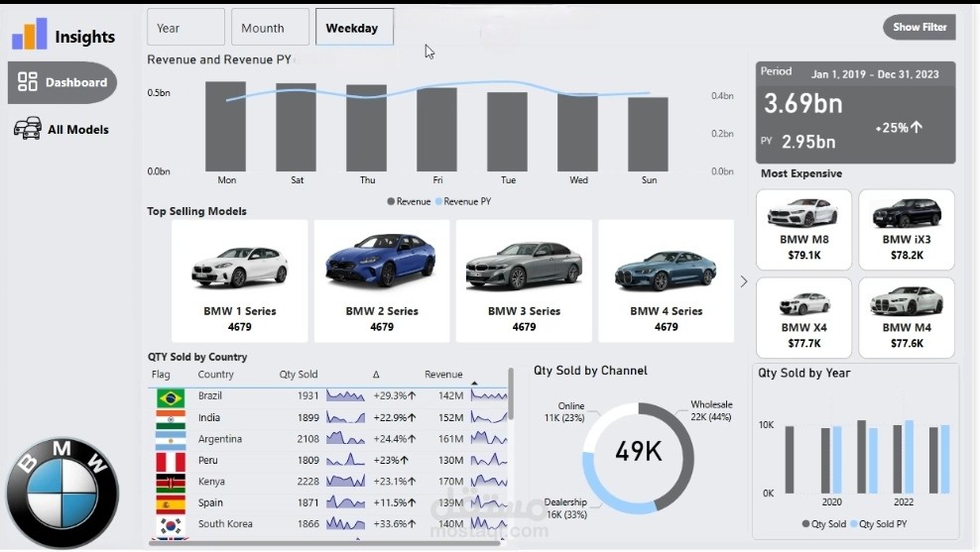
Task: Click the India country name
Action: click(x=208, y=418)
